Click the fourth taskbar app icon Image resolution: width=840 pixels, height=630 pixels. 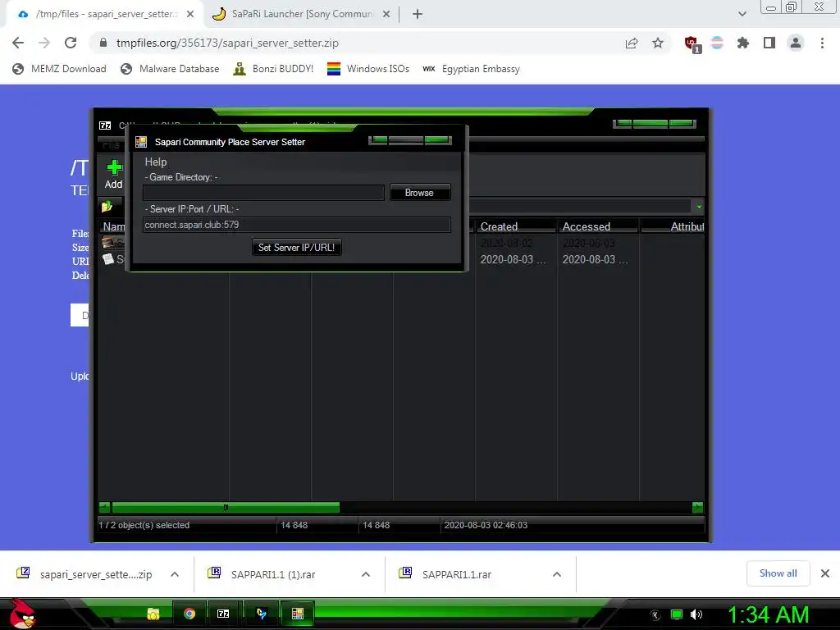[262, 614]
